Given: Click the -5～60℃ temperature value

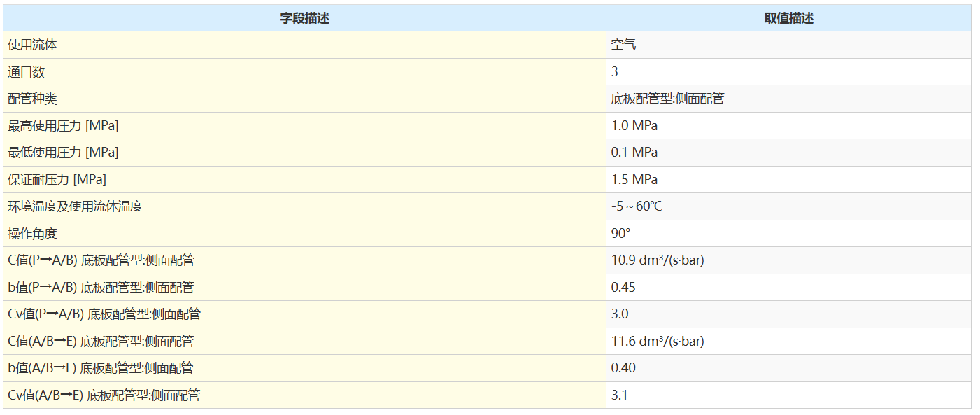Looking at the screenshot, I should [x=637, y=206].
